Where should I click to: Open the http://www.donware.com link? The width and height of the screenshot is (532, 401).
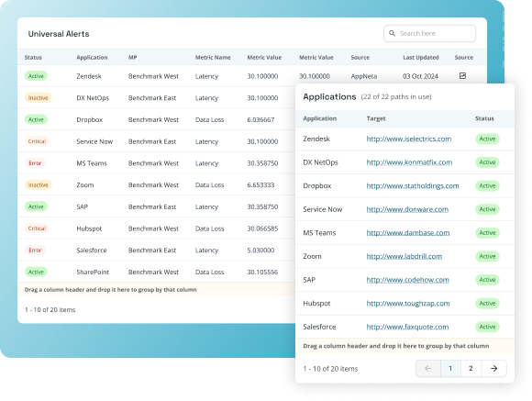(407, 209)
